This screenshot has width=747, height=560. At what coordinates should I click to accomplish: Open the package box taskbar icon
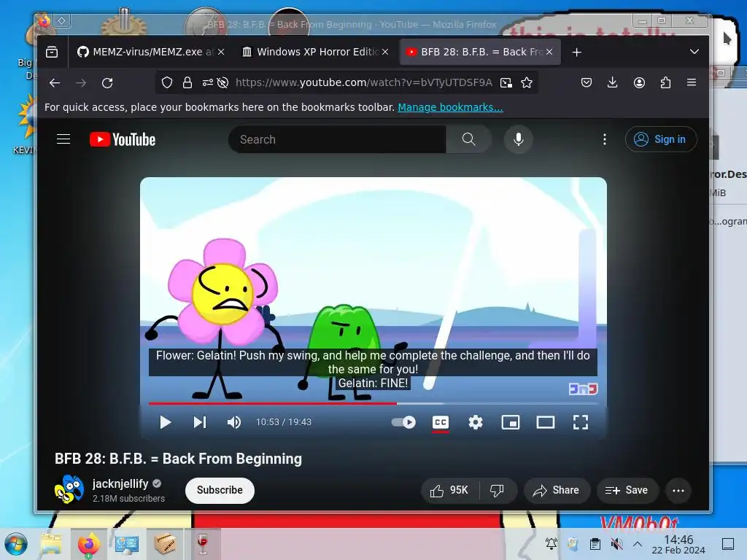coord(165,544)
